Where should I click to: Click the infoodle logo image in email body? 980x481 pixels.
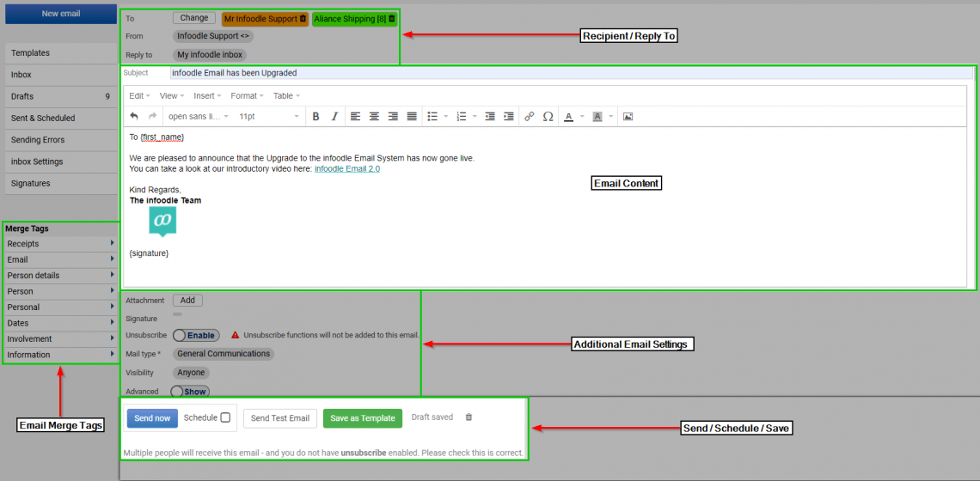point(162,222)
